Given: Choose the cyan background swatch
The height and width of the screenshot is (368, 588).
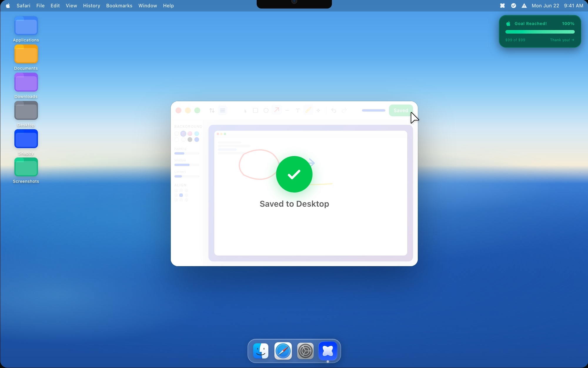Looking at the screenshot, I should 197,134.
